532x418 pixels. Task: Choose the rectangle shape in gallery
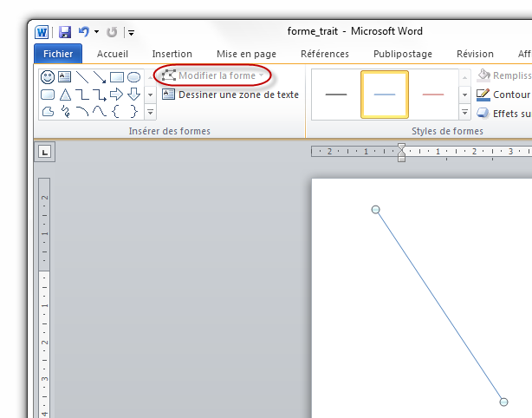coord(117,77)
